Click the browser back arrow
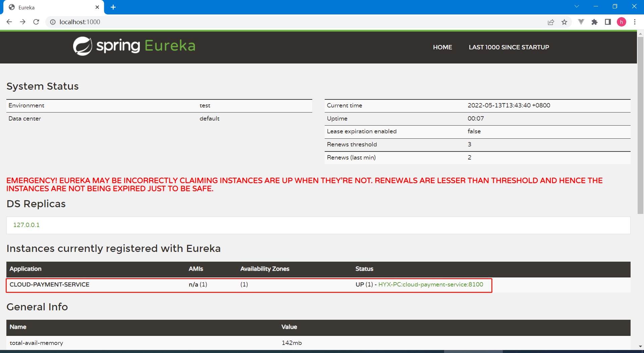 9,22
